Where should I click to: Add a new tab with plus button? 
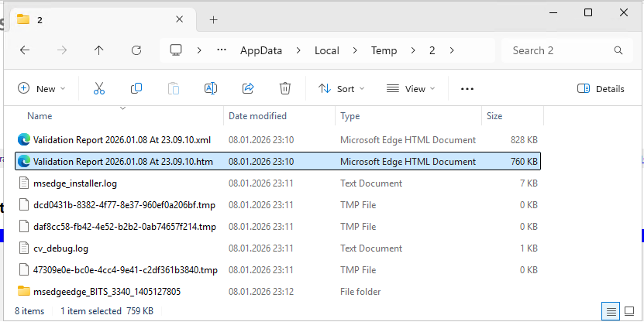(x=214, y=19)
